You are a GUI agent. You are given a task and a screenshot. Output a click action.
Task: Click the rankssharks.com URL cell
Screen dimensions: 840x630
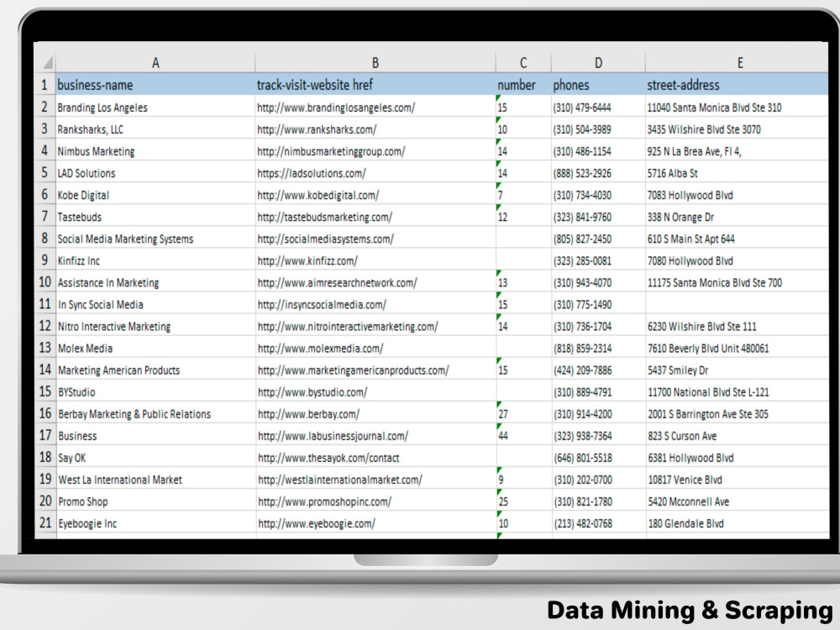pyautogui.click(x=375, y=129)
